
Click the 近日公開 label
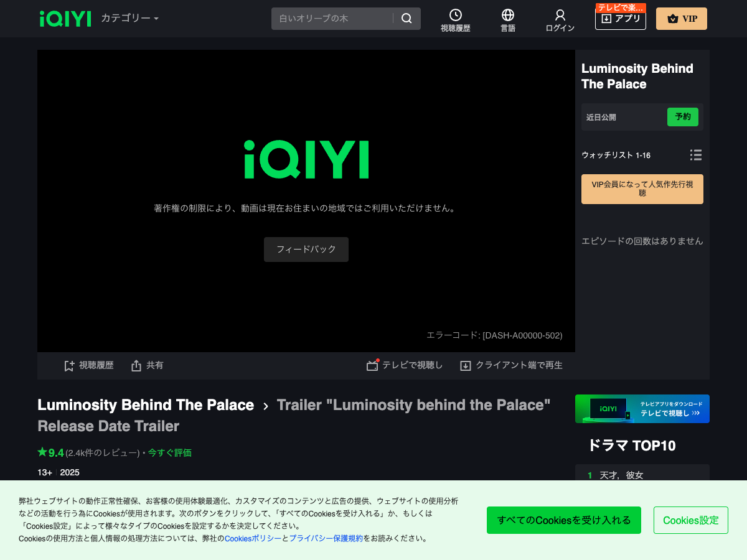[x=601, y=117]
